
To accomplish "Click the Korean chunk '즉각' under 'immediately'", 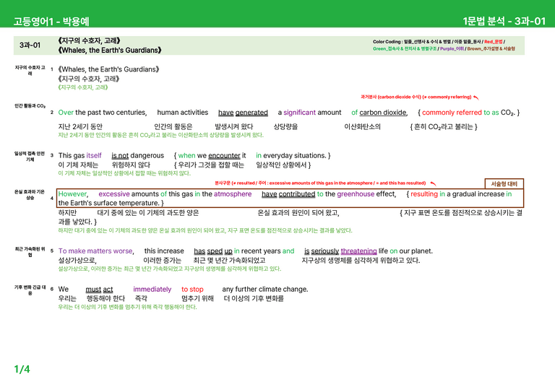I will pyautogui.click(x=141, y=298).
